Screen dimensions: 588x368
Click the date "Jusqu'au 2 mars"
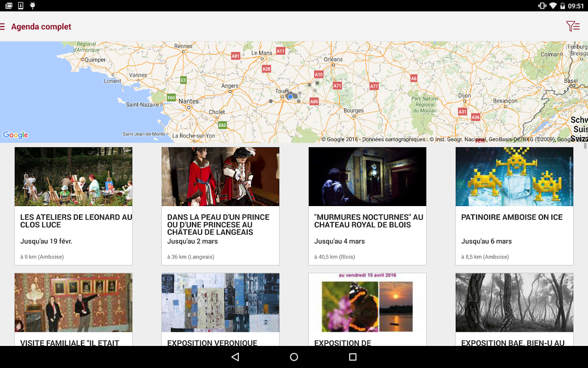(192, 241)
